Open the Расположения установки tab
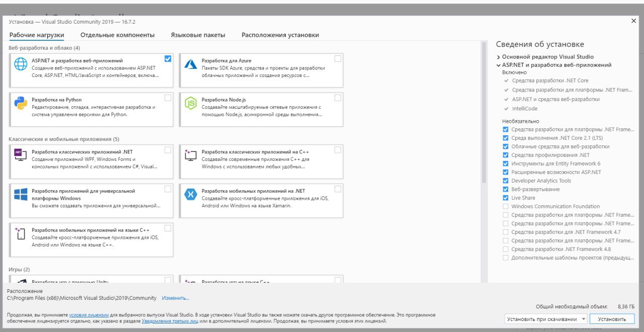644x332 pixels. (280, 35)
